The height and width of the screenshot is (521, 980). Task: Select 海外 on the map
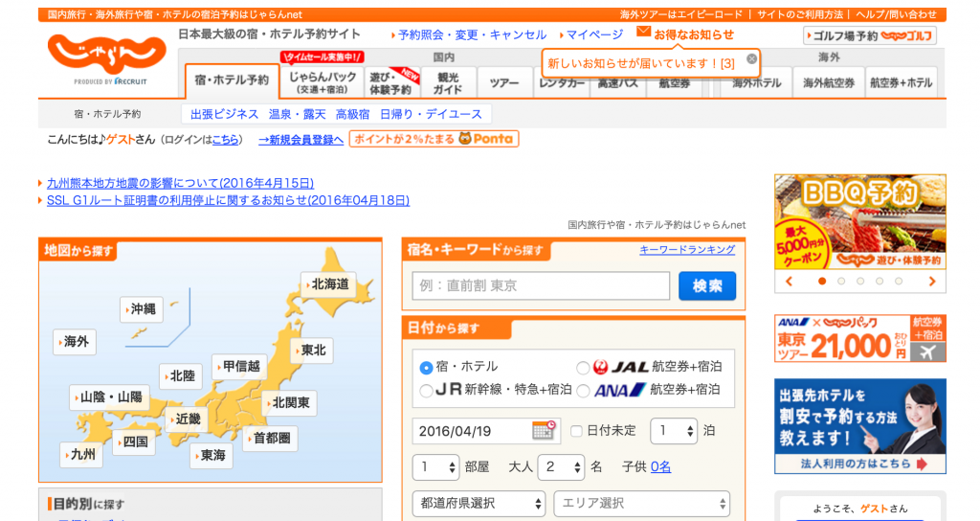pos(74,342)
